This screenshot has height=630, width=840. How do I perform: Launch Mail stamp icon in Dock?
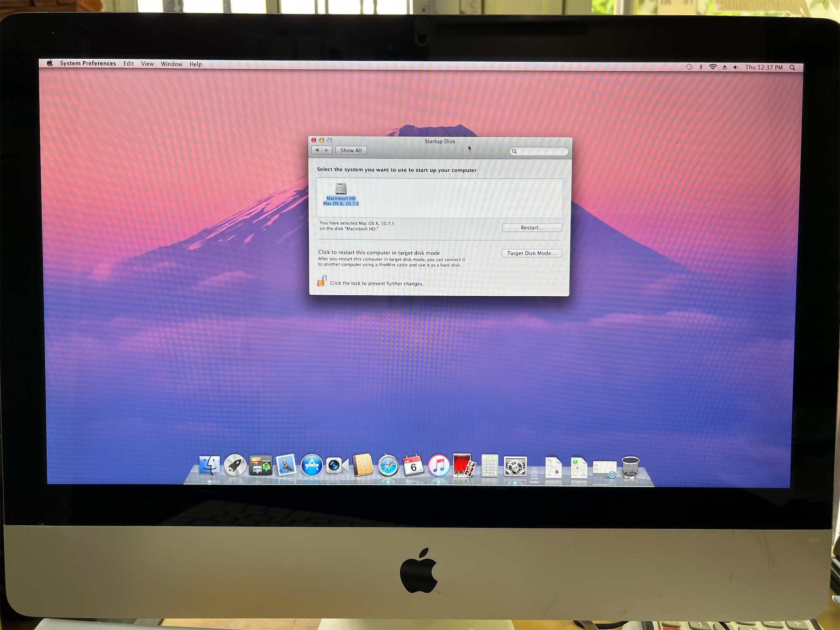tap(286, 465)
